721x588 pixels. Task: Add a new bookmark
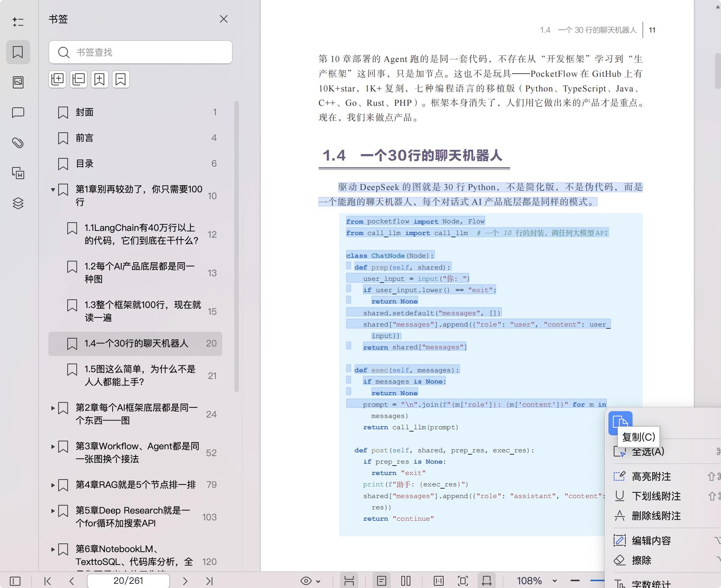coord(99,79)
